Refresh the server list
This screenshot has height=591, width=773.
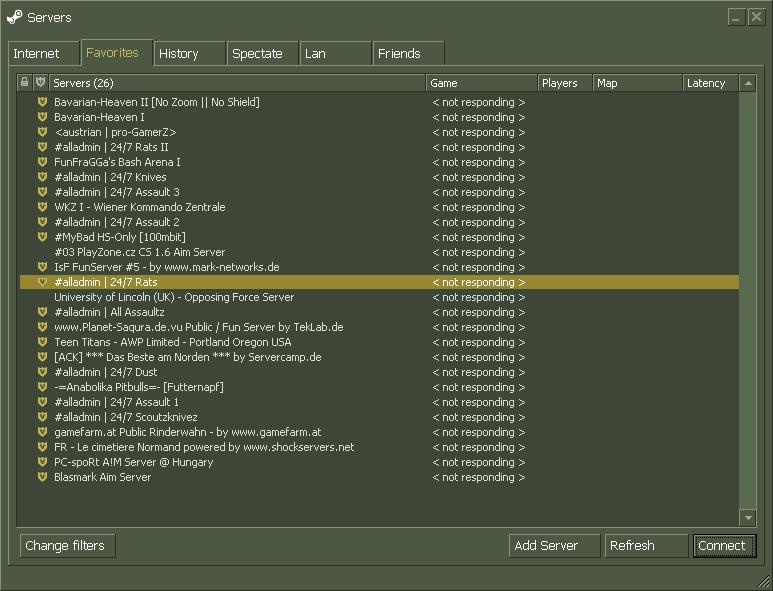click(646, 546)
